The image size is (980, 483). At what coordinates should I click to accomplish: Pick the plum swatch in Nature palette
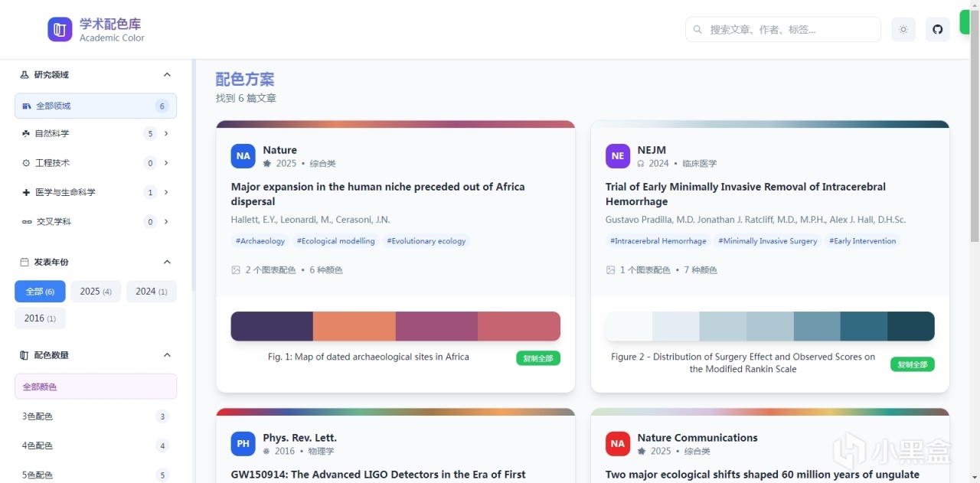[436, 326]
